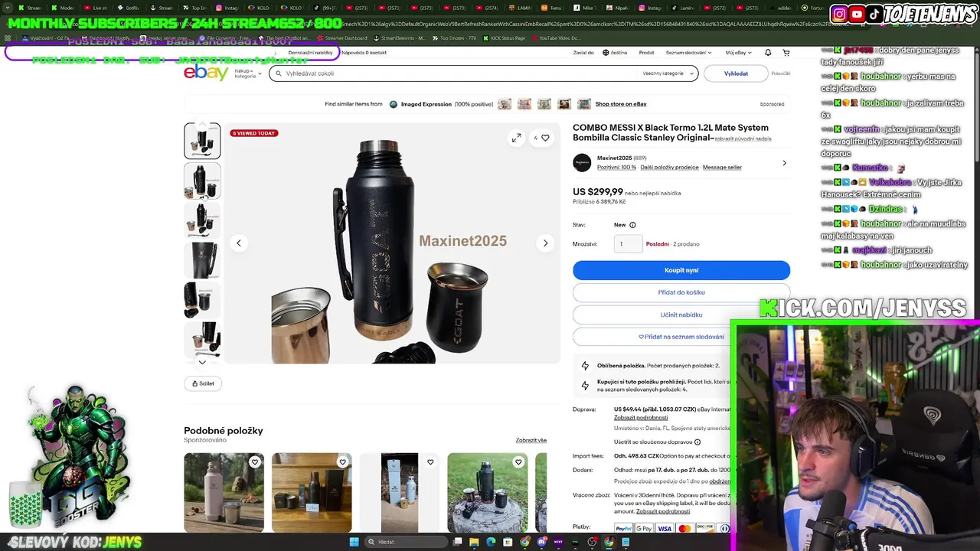Show the previous product image arrow

click(x=239, y=243)
